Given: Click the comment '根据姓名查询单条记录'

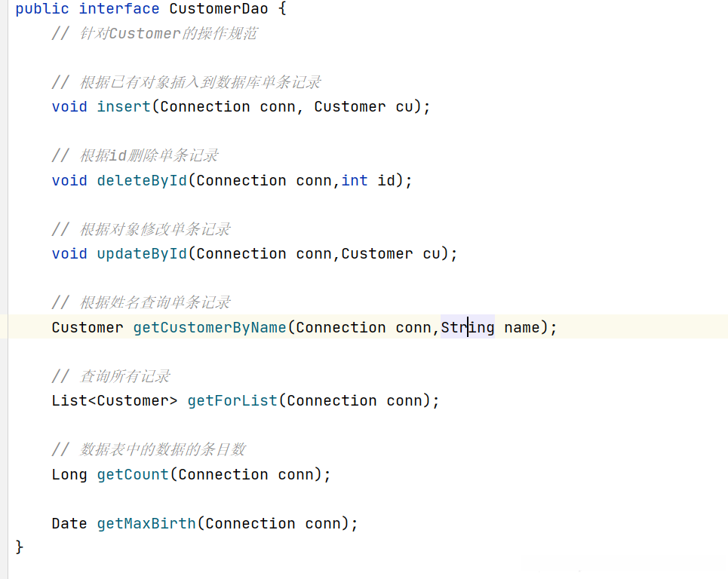Looking at the screenshot, I should point(155,302).
